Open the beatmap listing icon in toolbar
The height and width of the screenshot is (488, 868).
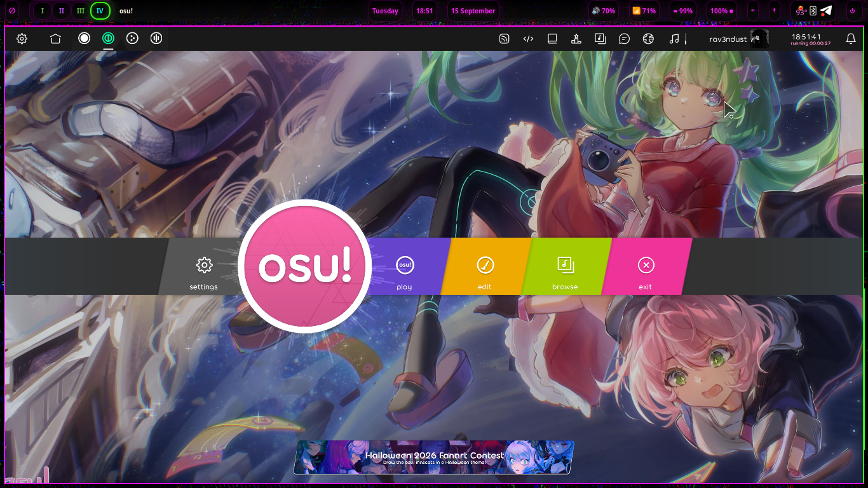click(600, 38)
